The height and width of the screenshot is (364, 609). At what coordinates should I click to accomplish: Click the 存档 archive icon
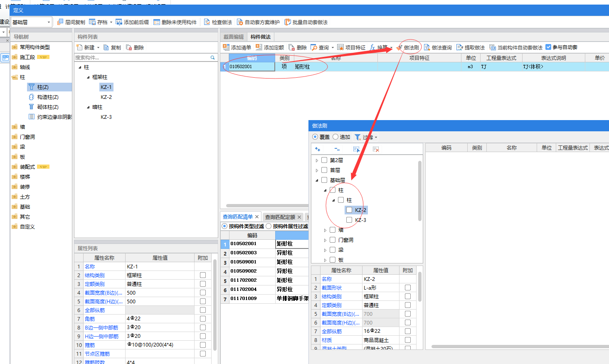click(92, 22)
